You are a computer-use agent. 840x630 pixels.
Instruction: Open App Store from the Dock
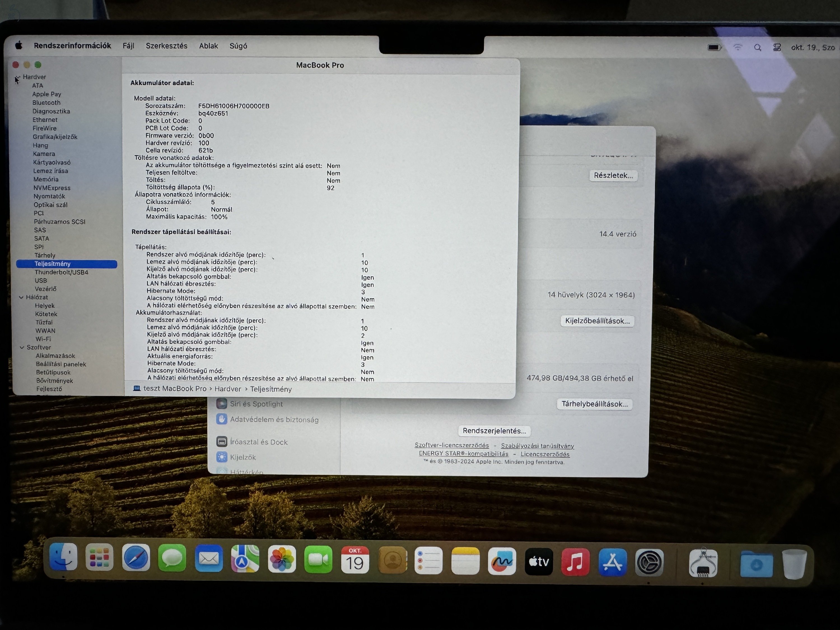pyautogui.click(x=612, y=563)
